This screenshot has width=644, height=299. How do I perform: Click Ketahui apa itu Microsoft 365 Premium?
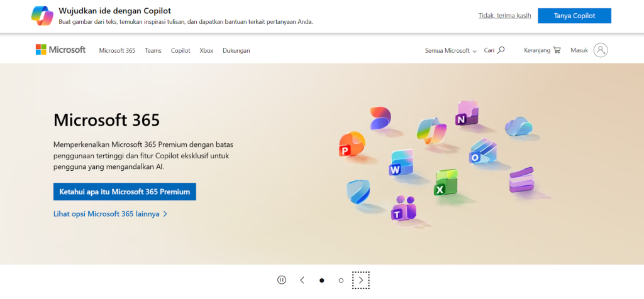click(125, 192)
